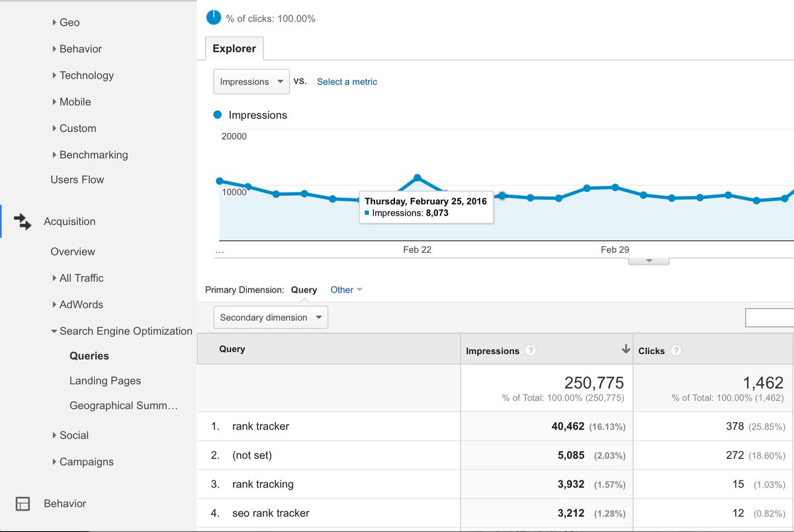
Task: Expand the Geo sidebar section
Action: pos(67,22)
